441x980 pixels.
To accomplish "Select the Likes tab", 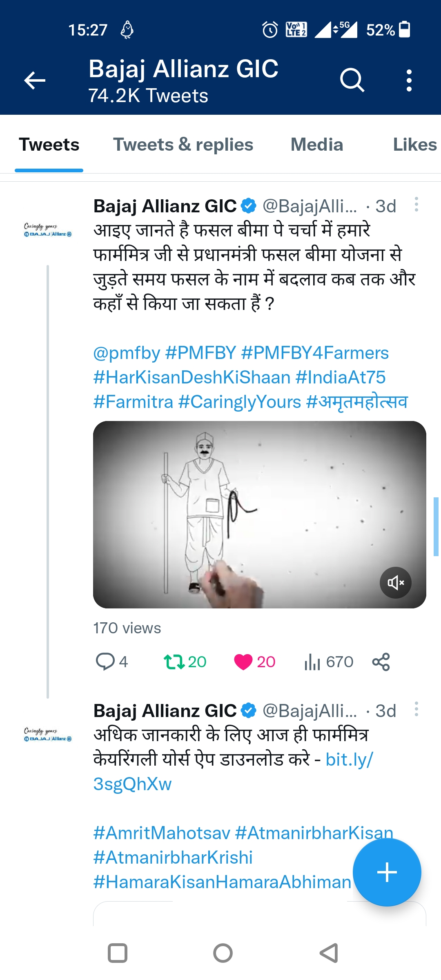I will click(414, 145).
